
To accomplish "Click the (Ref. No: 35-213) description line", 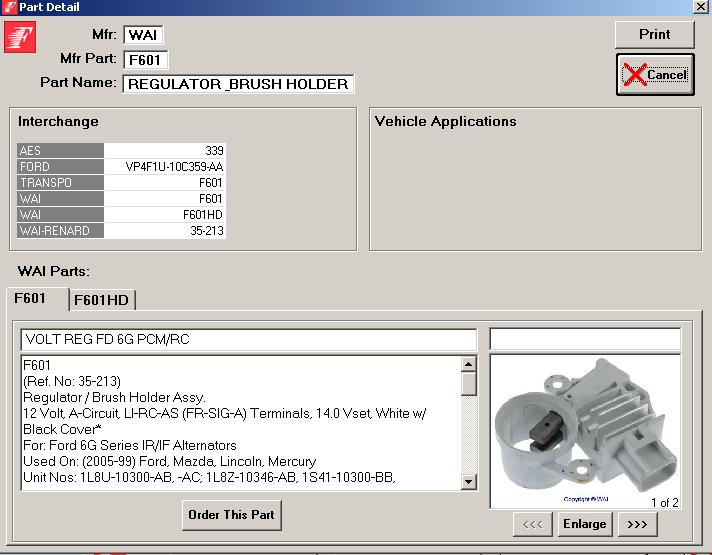I will (x=72, y=382).
